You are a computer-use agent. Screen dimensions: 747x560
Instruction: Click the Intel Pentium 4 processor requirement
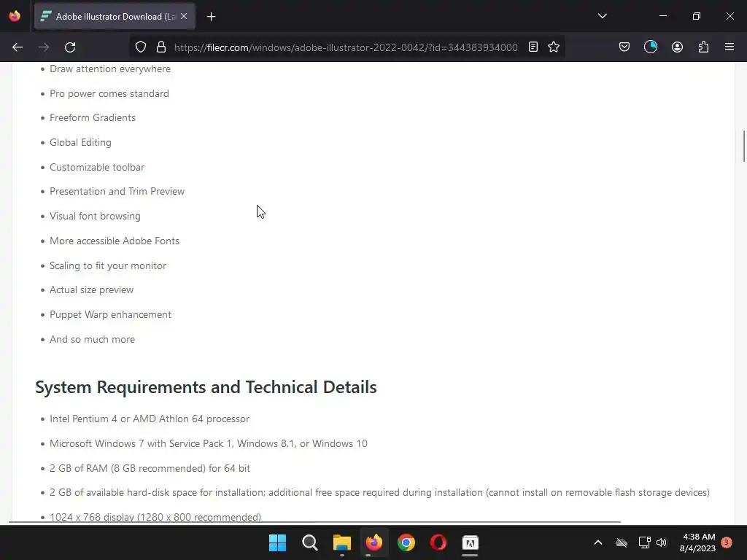point(150,419)
